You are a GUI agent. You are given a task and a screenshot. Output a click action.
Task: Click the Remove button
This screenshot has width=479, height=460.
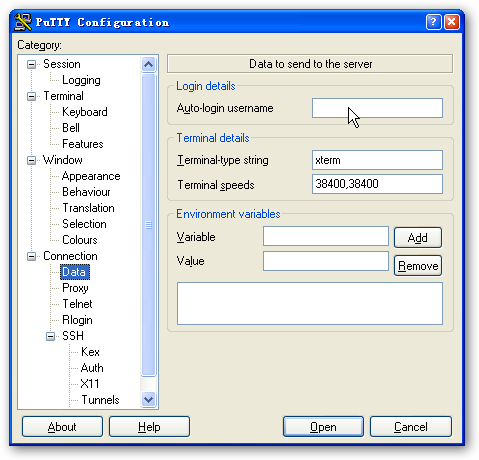(x=418, y=266)
